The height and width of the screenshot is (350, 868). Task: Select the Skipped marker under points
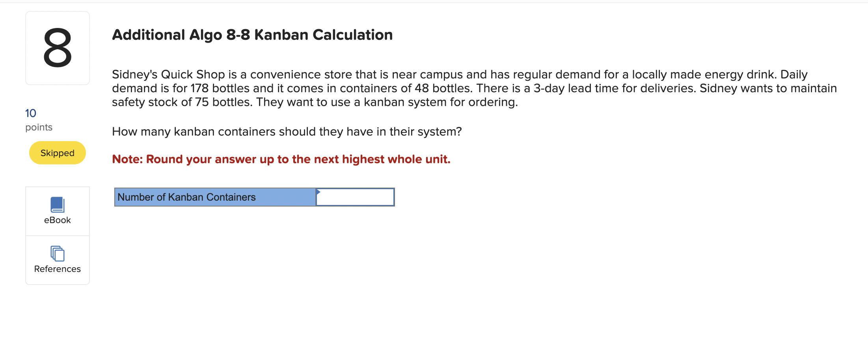57,153
